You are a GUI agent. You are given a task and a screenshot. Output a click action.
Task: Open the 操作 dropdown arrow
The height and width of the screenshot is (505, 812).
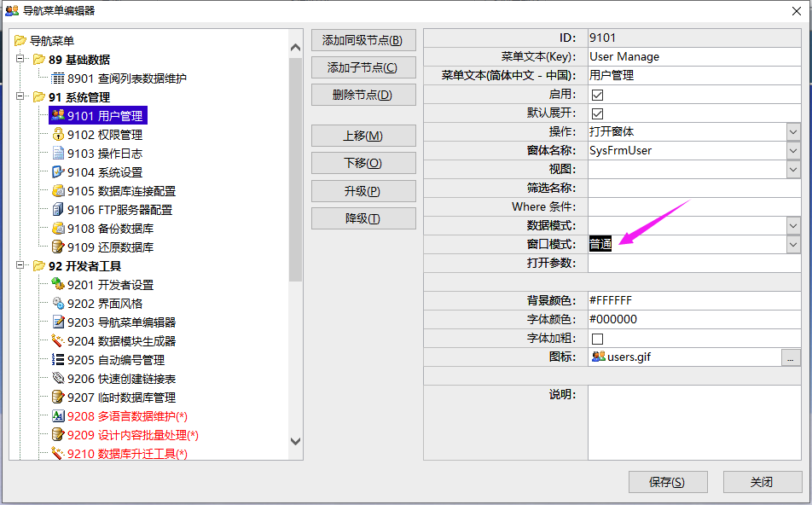(793, 131)
